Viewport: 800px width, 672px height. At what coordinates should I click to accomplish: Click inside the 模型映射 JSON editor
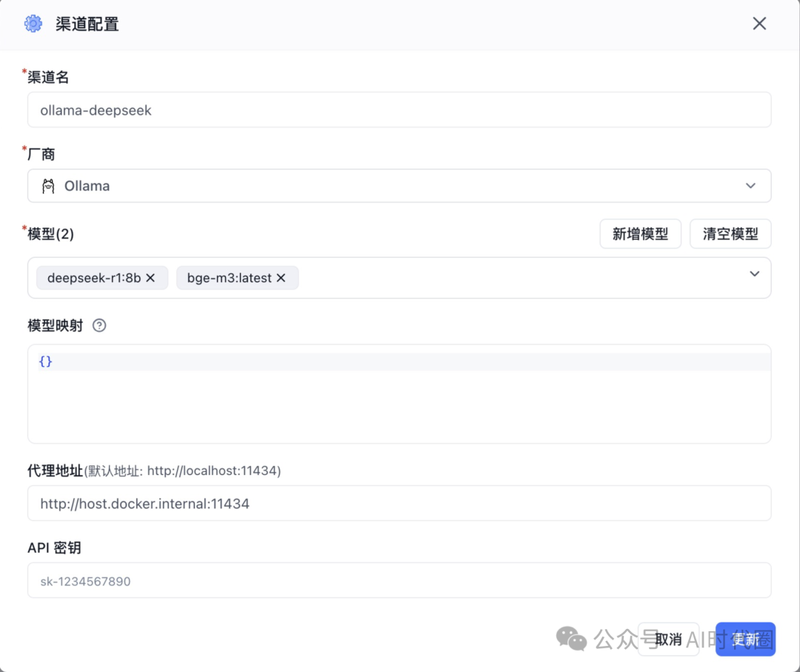(399, 393)
